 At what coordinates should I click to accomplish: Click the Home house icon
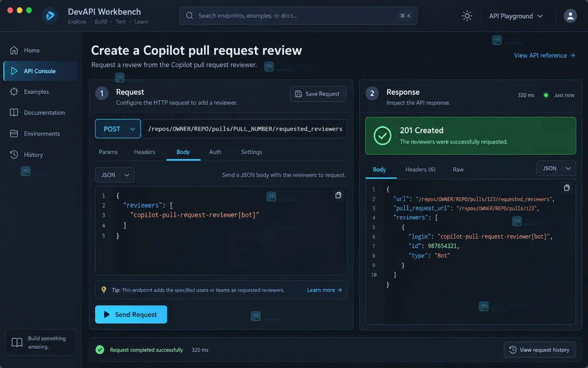coord(14,51)
